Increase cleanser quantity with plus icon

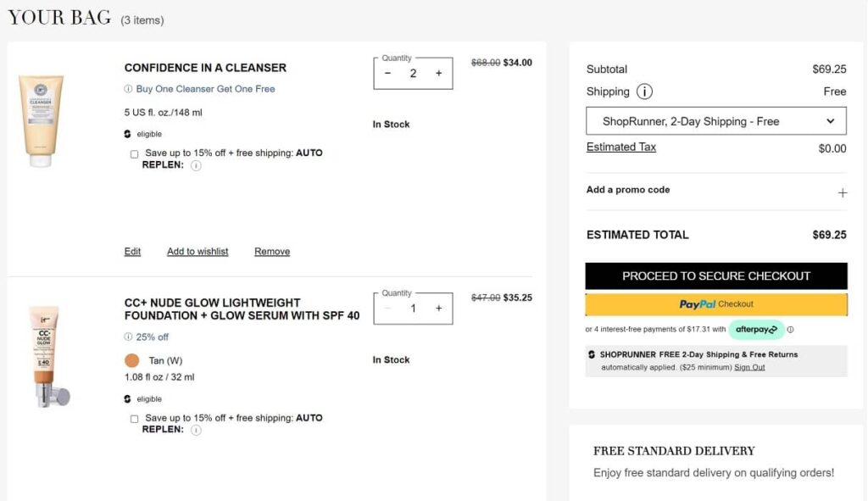tap(438, 74)
